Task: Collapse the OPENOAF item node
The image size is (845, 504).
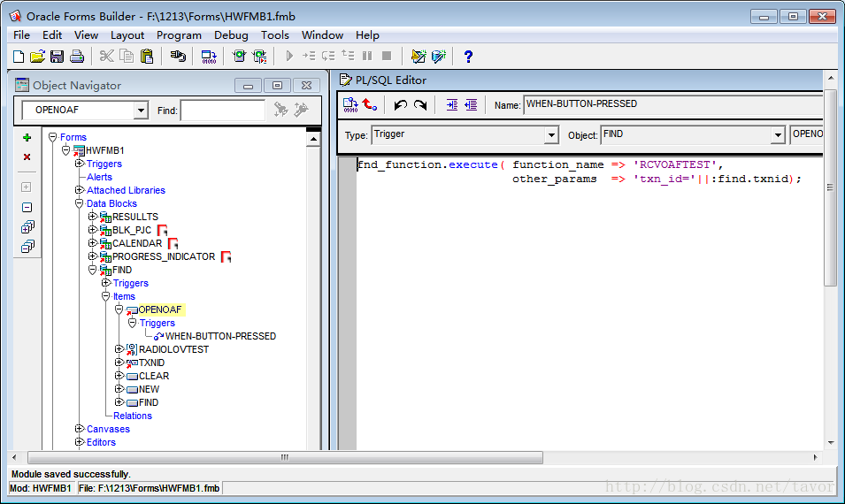Action: point(119,309)
